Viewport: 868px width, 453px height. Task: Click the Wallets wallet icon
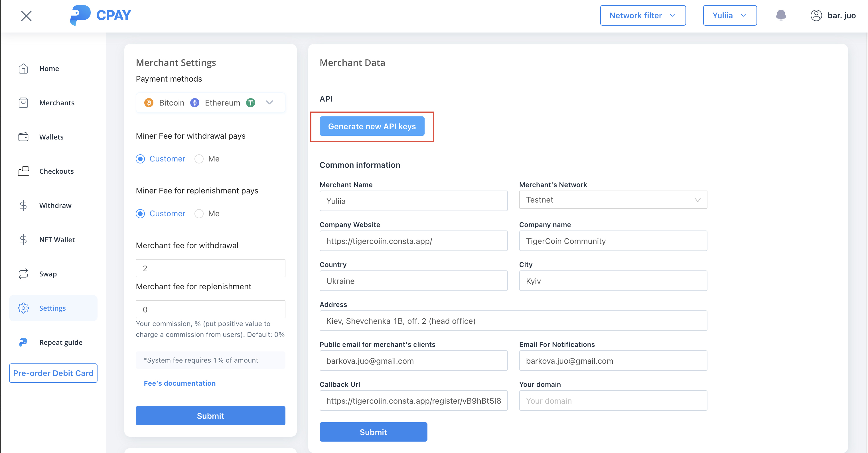(x=23, y=137)
